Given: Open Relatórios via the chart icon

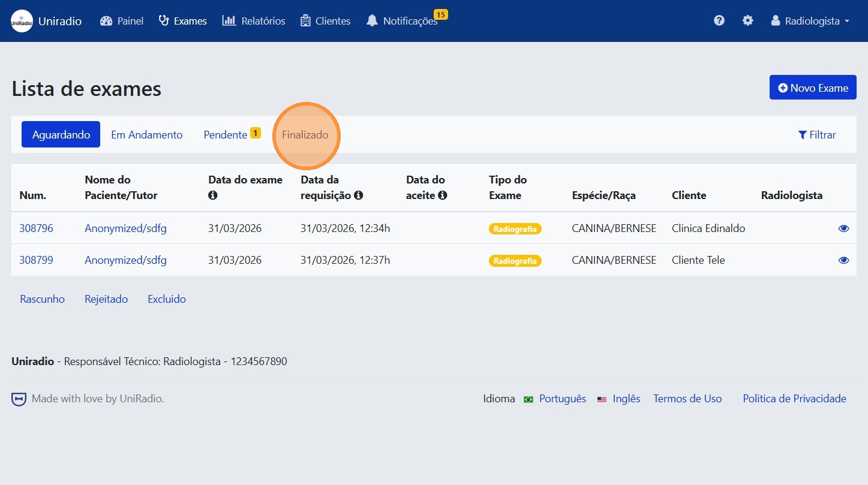Looking at the screenshot, I should [x=228, y=20].
